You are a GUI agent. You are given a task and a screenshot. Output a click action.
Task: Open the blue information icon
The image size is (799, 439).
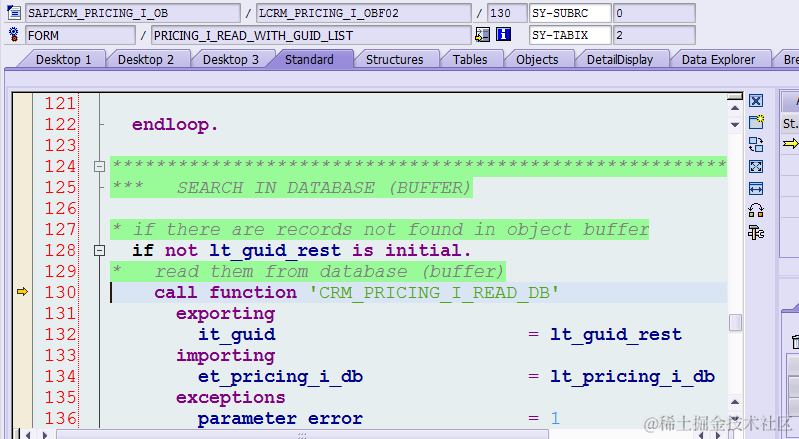coord(503,35)
